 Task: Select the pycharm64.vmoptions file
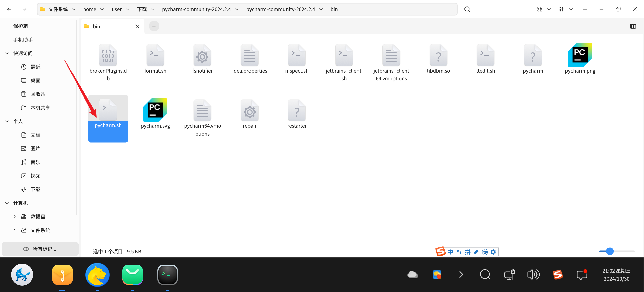point(202,118)
